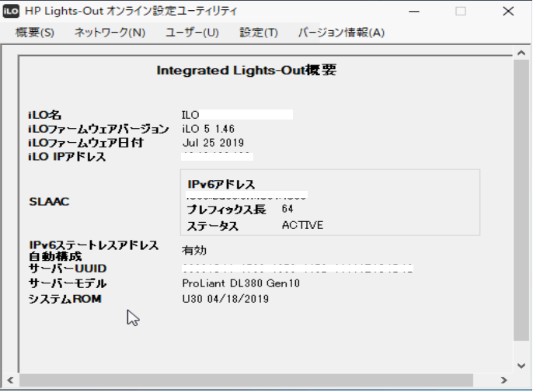This screenshot has width=533, height=392.
Task: Click the システムROM label
Action: pyautogui.click(x=65, y=299)
